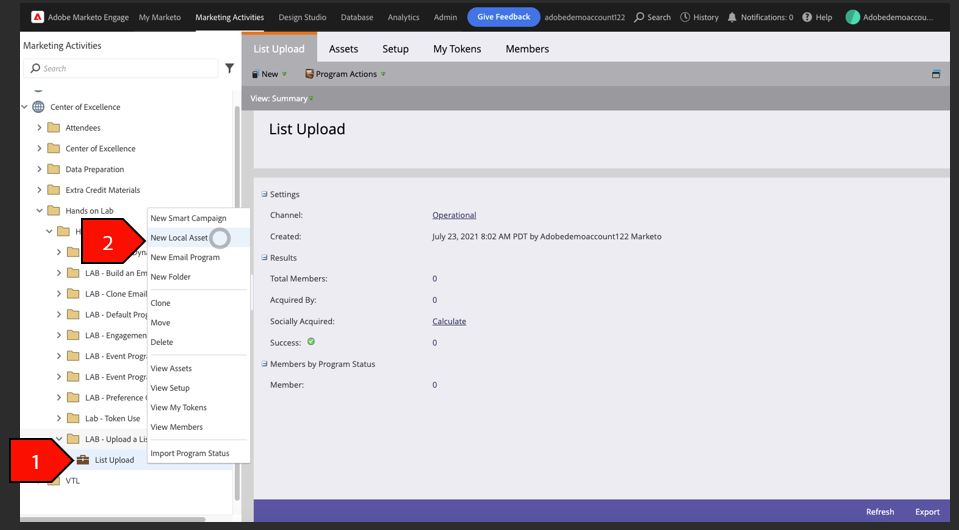Viewport: 959px width, 530px height.
Task: Click the Center of Excellence globe icon
Action: (38, 106)
